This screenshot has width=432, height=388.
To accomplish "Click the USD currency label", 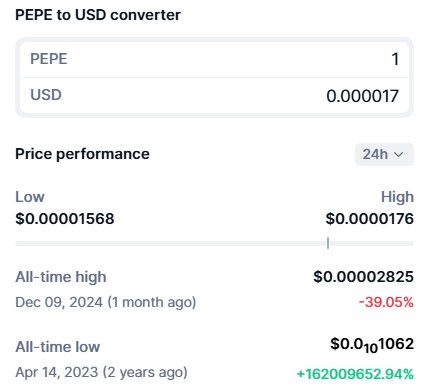I will pos(46,95).
